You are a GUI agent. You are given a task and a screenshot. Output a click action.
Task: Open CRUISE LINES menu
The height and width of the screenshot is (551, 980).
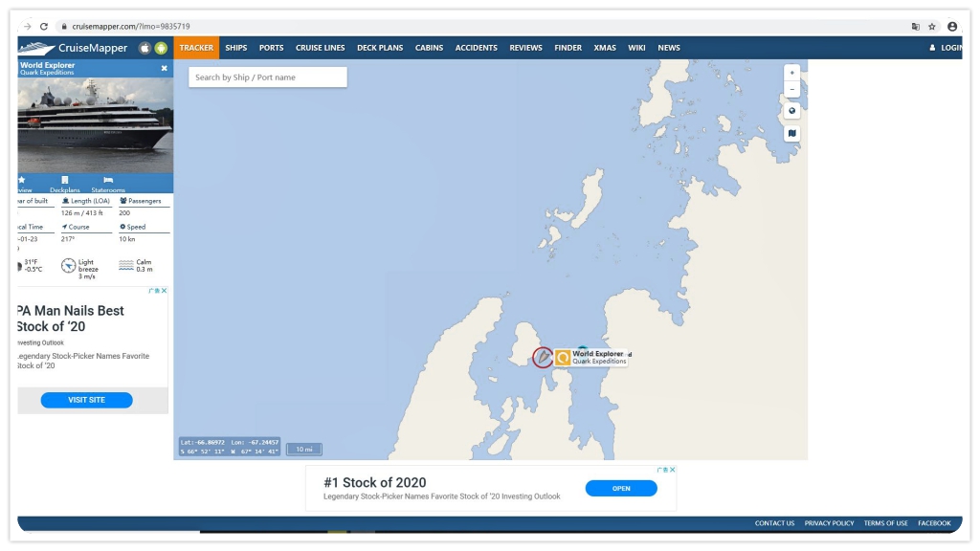320,48
